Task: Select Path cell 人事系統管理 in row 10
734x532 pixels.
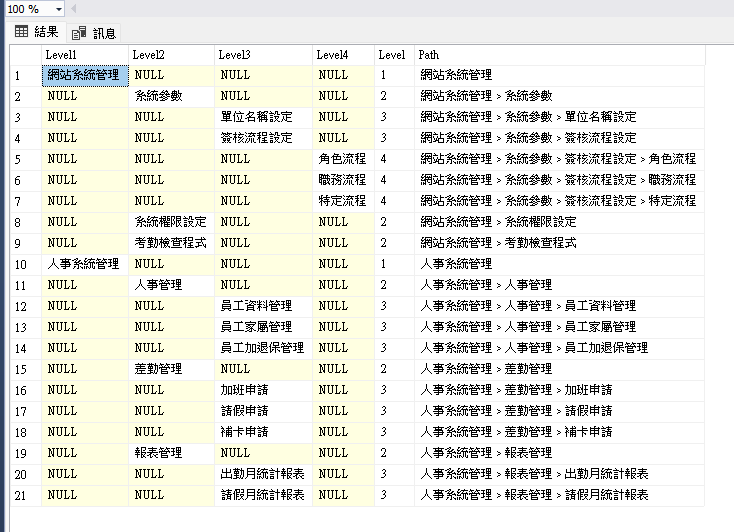Action: coord(560,264)
